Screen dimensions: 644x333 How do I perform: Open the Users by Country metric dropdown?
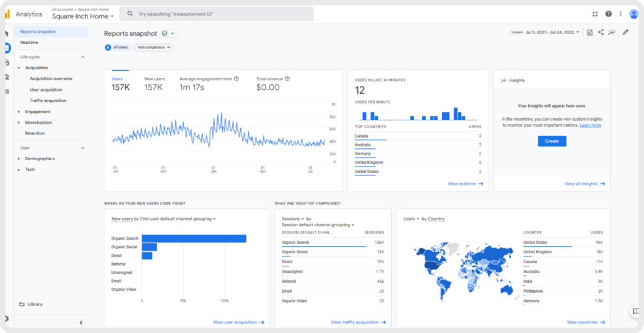(411, 219)
